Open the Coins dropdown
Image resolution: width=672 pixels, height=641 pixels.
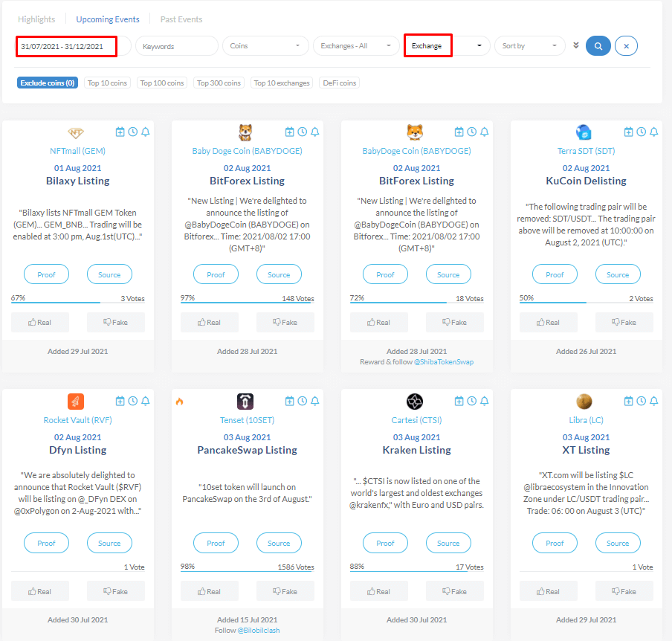click(265, 46)
